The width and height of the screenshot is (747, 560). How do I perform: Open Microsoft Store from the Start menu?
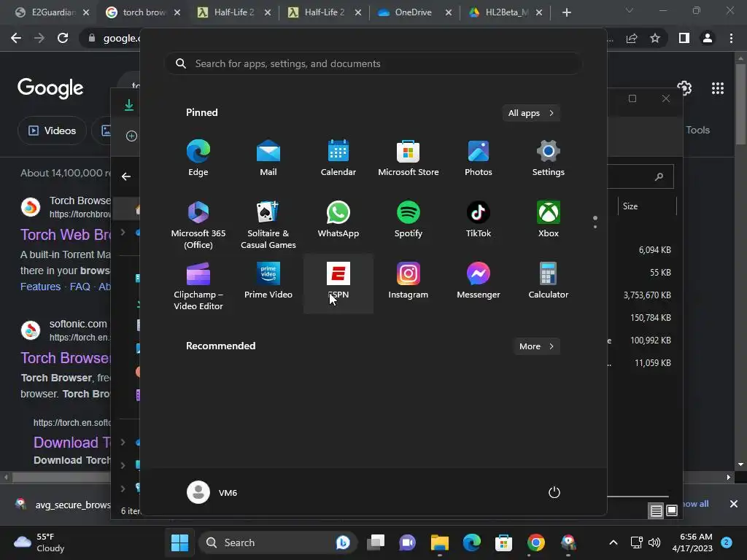coord(409,158)
